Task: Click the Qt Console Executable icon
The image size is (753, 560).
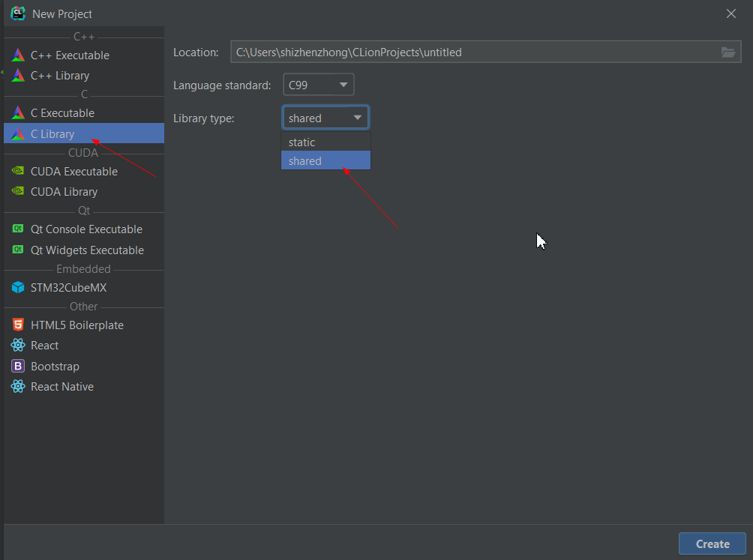Action: pyautogui.click(x=18, y=229)
